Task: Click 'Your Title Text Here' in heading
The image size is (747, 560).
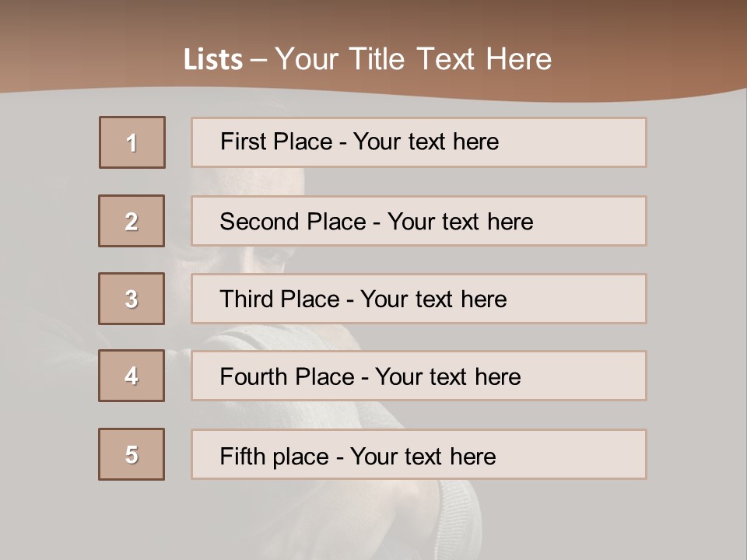Action: [413, 59]
